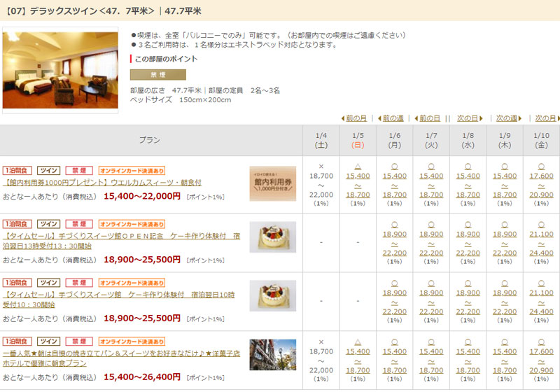Advance one week with 次の週
This screenshot has height=392, width=560.
click(x=506, y=118)
